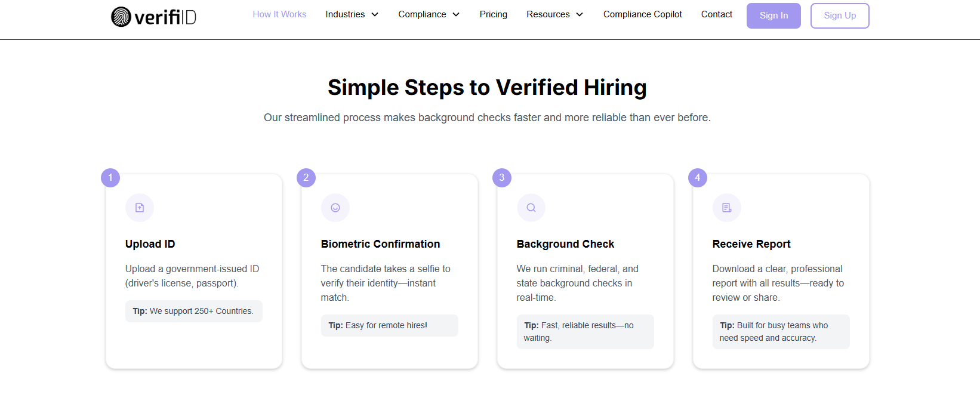Open the Pricing page
This screenshot has width=980, height=407.
point(493,14)
